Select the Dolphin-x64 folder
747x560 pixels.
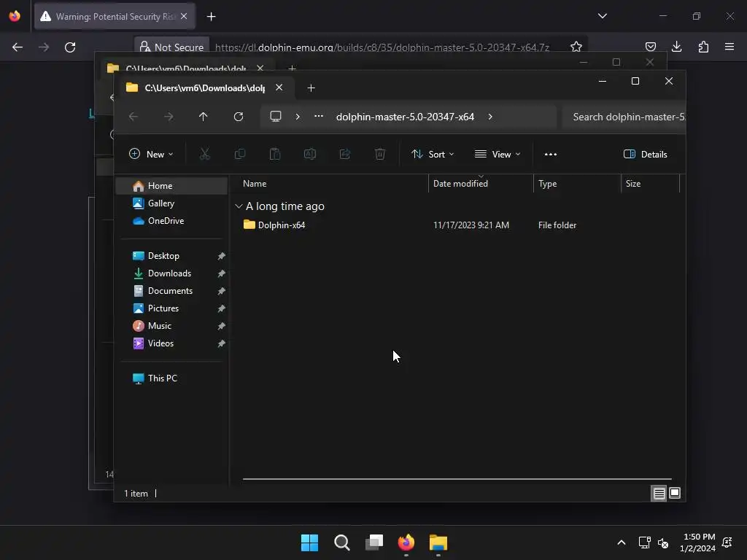(281, 225)
